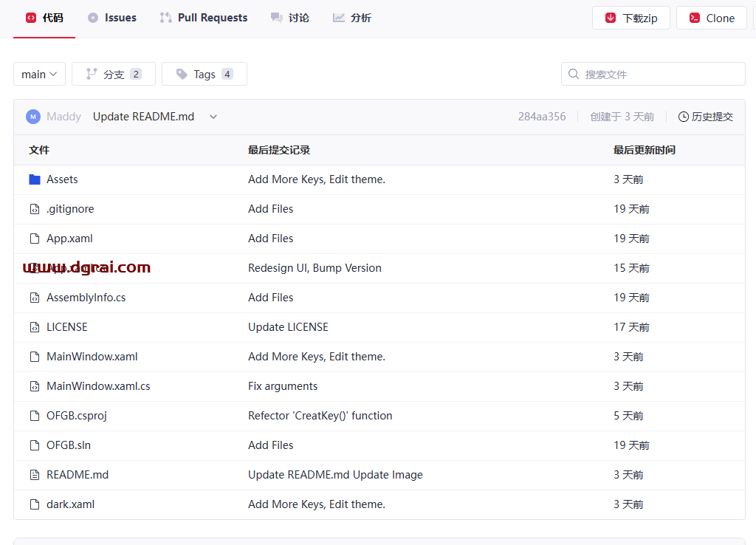Click the search magnifier icon
756x545 pixels.
point(573,74)
